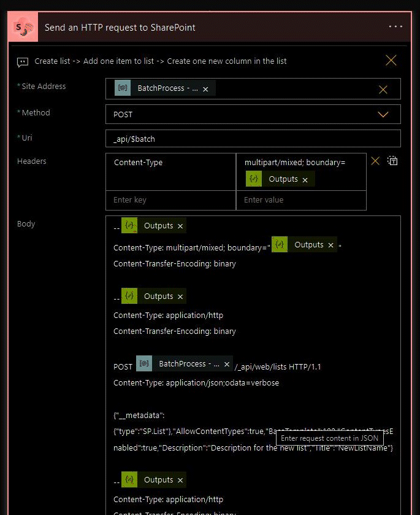Click the SharePoint connector icon in header
This screenshot has height=515, width=420.
pos(23,27)
